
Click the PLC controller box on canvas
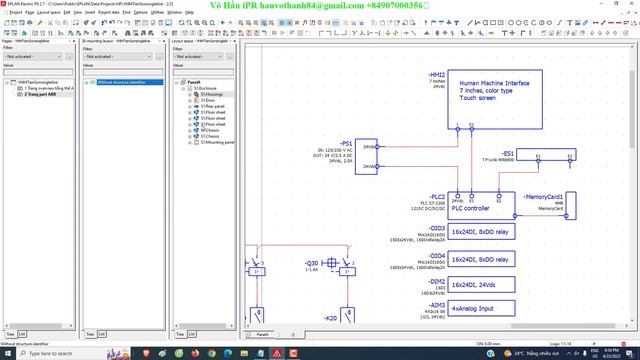[481, 206]
